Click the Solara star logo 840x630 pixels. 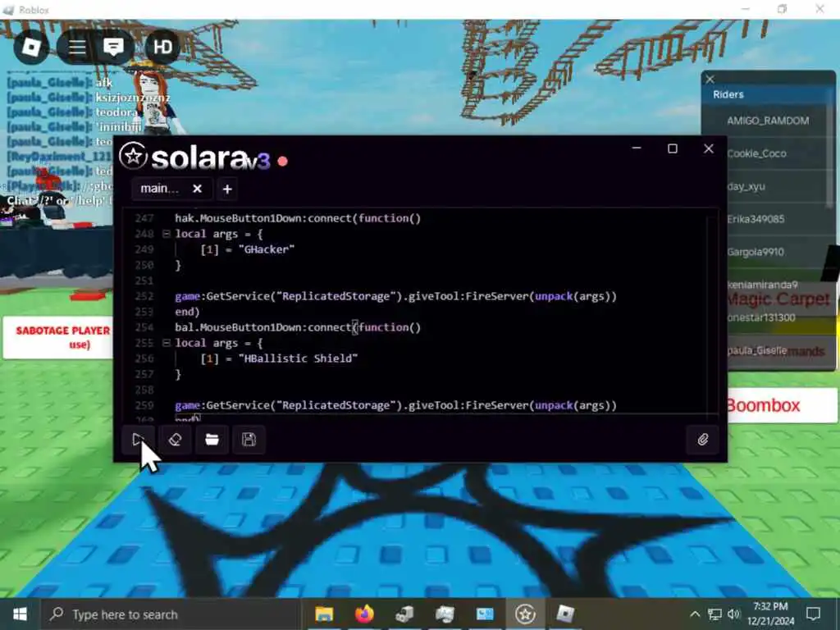point(133,157)
